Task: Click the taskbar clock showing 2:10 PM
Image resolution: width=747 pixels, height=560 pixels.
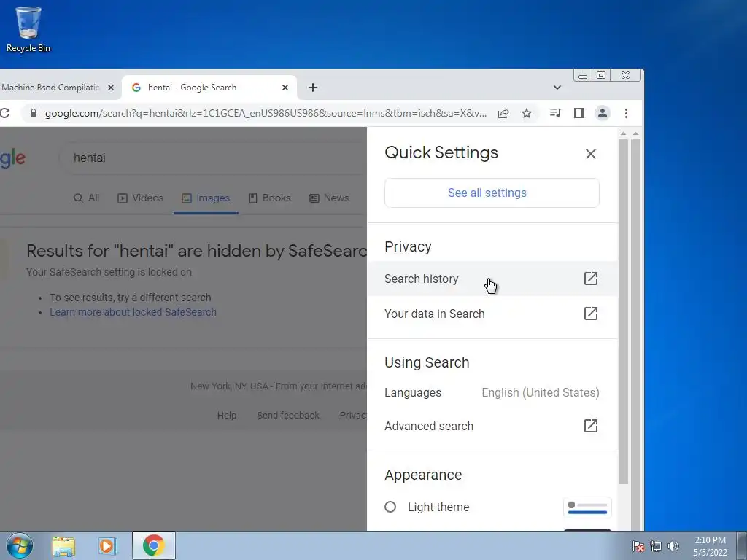Action: click(710, 546)
